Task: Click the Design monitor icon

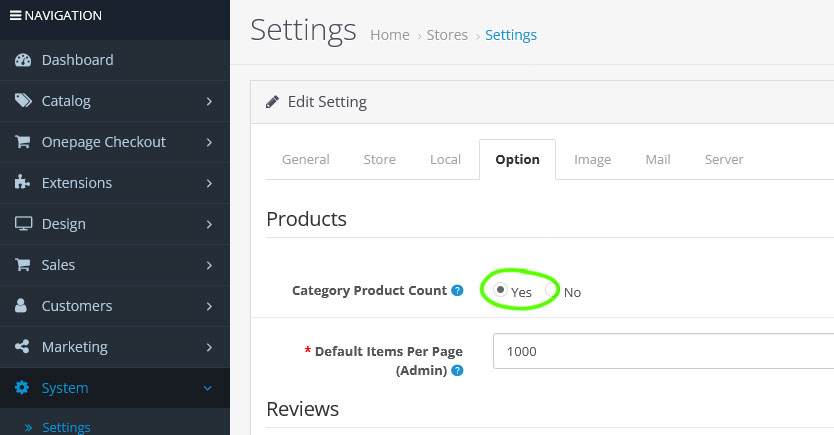Action: 23,224
